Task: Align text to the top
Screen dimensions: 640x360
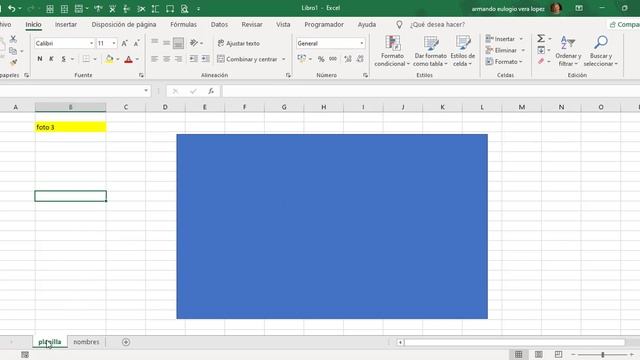Action: [x=155, y=42]
